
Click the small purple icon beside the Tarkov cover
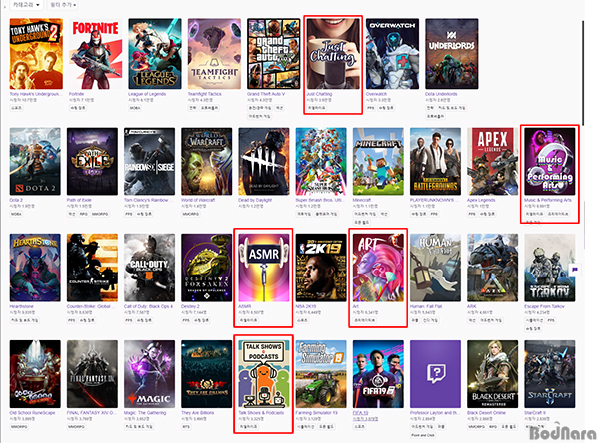(x=575, y=269)
